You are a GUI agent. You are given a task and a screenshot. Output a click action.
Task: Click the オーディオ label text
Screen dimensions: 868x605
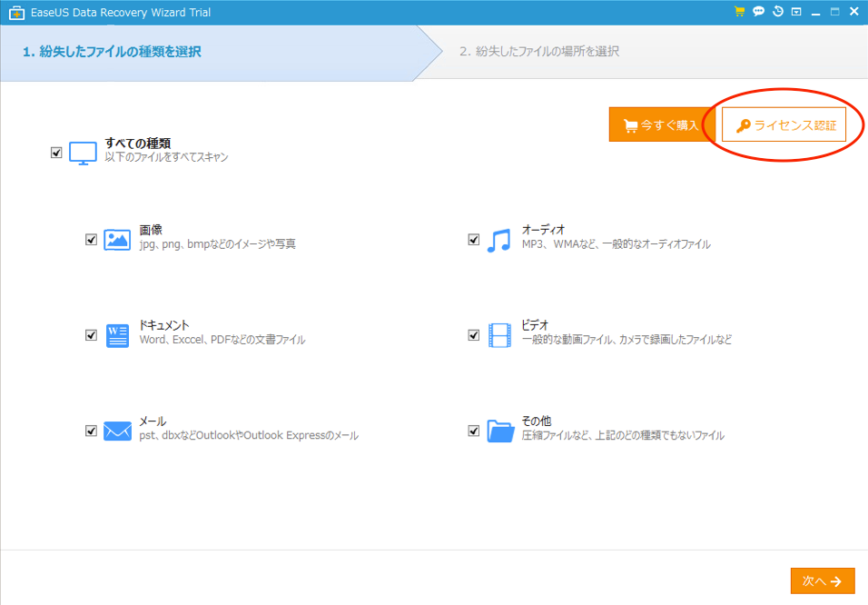tap(543, 230)
